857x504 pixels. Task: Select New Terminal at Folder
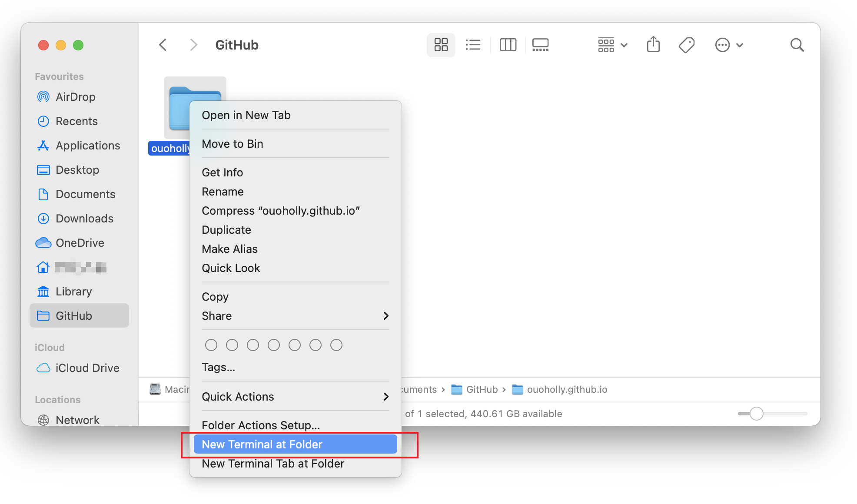[262, 444]
